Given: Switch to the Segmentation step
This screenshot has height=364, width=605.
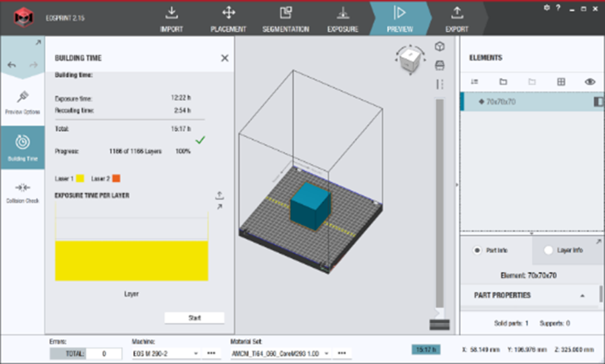Looking at the screenshot, I should (x=285, y=18).
